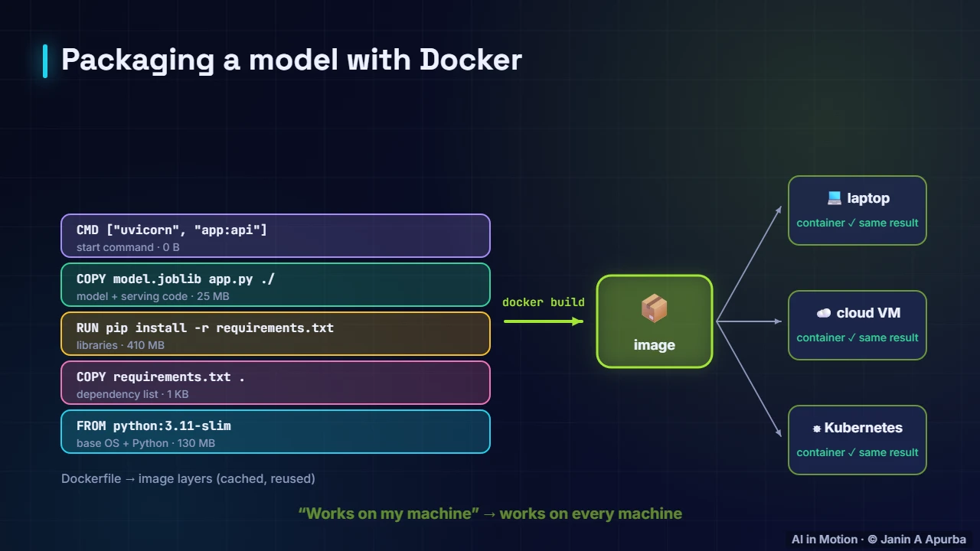The image size is (980, 551).
Task: Click the caption 'Dockerfile → image layers (cached, reused)'
Action: click(188, 478)
